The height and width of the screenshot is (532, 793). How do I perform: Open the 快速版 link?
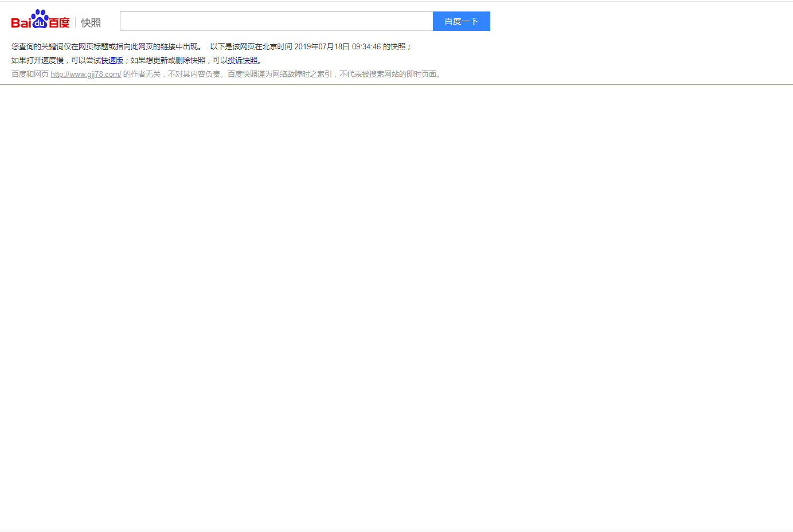click(112, 60)
